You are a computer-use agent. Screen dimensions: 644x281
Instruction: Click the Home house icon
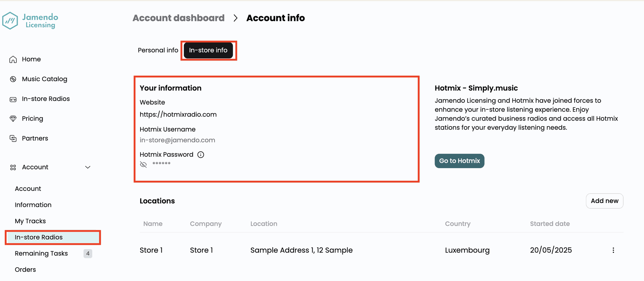[x=13, y=59]
